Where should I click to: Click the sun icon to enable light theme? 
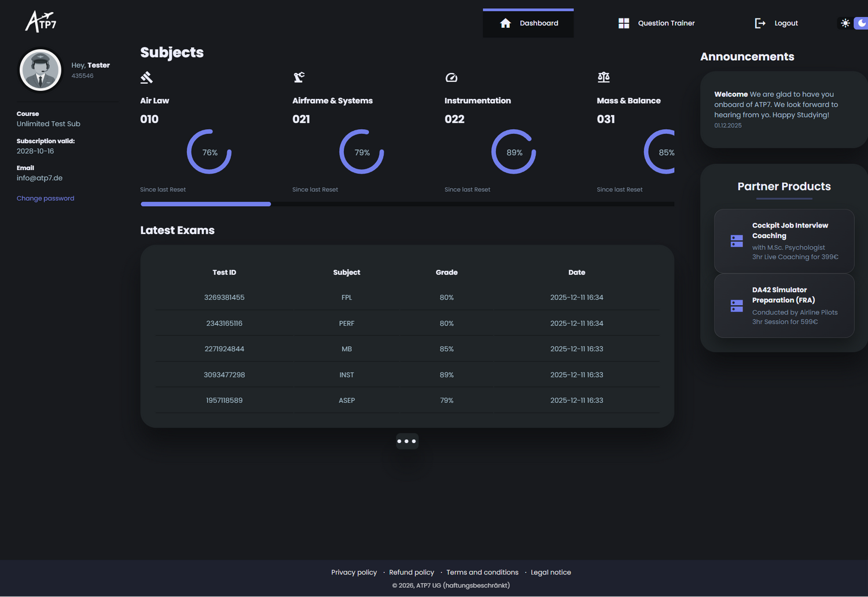(845, 23)
